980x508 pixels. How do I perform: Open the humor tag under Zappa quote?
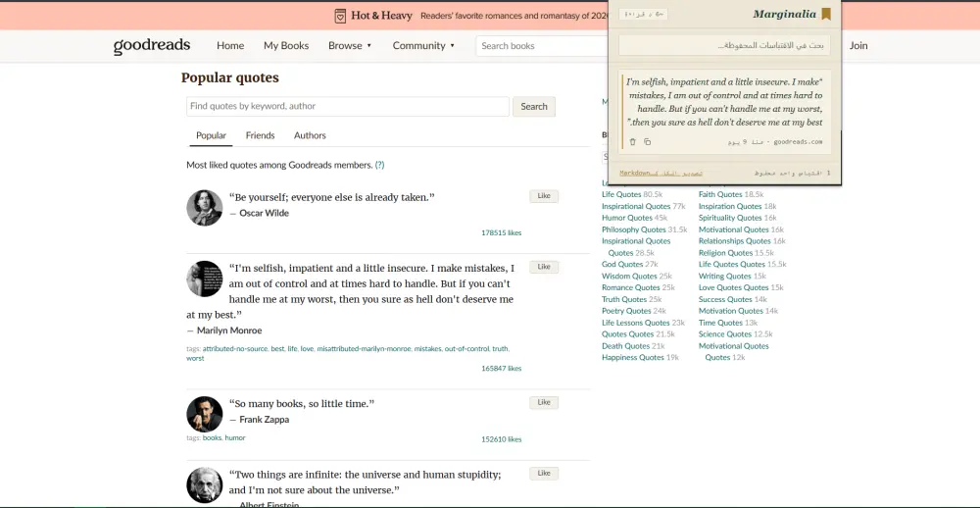235,438
